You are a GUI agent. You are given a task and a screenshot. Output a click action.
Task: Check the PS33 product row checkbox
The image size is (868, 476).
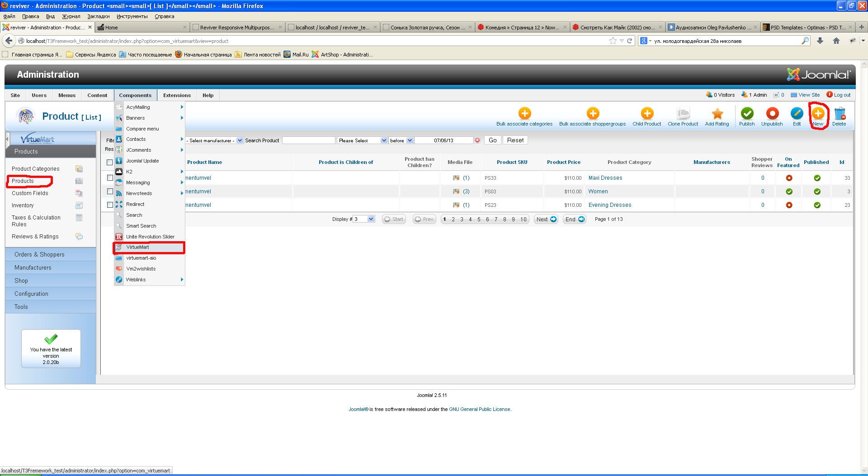[x=110, y=178]
